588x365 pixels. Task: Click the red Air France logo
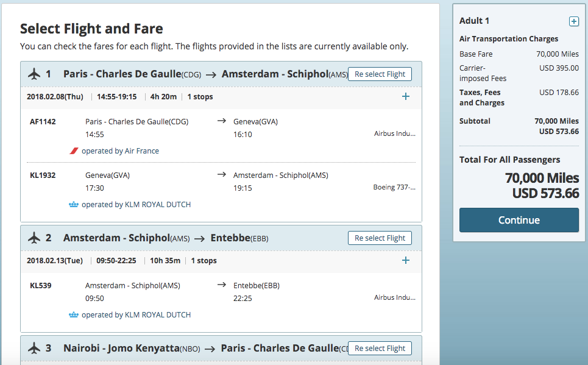(x=74, y=151)
